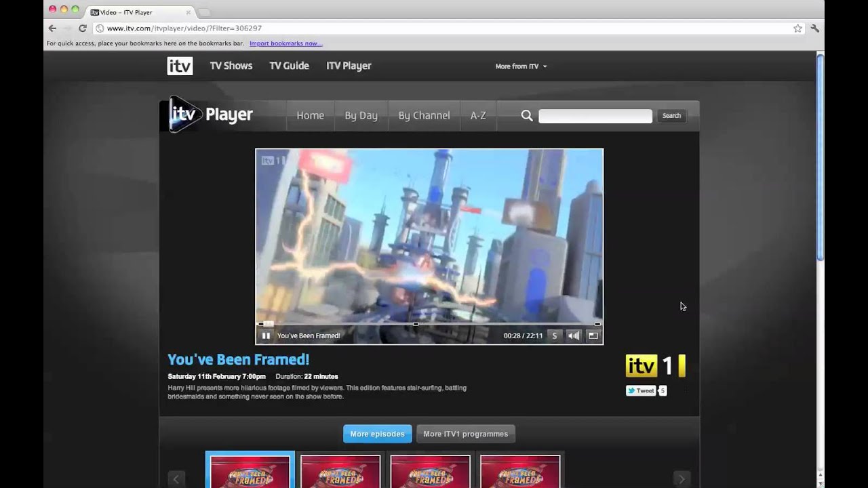Go back with the browser back arrow
Viewport: 868px width, 488px height.
52,28
